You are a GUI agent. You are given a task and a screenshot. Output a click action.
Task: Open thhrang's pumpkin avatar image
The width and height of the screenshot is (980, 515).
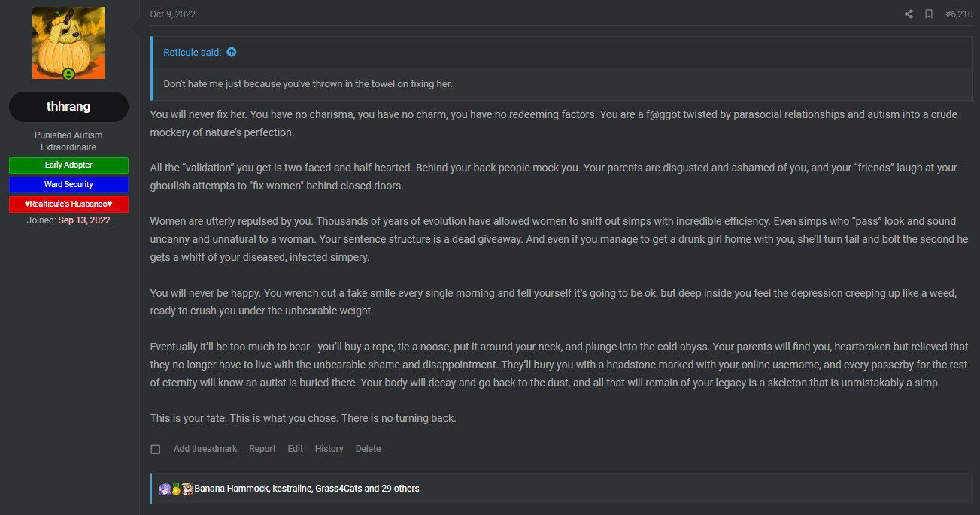(68, 43)
